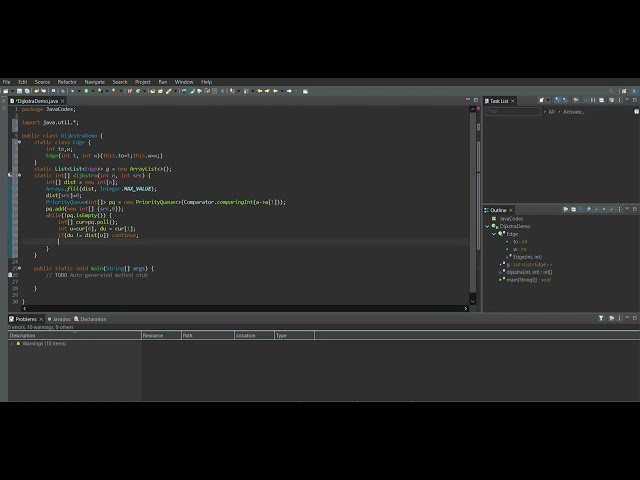
Task: Switch to the DijkstraDemo.java editor tab
Action: [x=37, y=101]
